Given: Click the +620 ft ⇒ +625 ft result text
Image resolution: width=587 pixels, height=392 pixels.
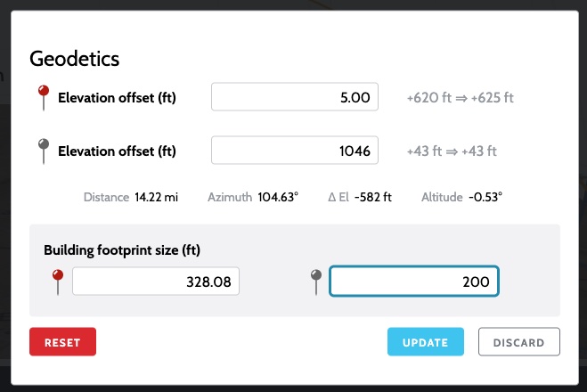Looking at the screenshot, I should coord(460,98).
